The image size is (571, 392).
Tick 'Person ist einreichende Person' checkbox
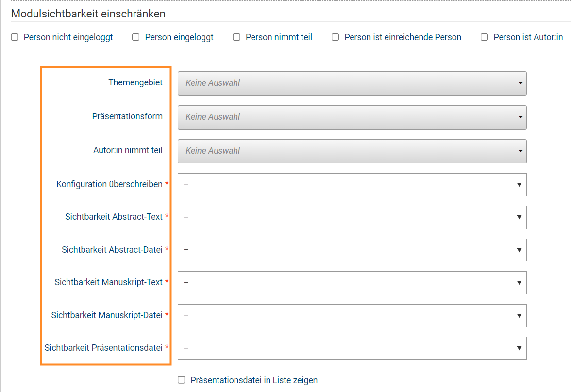point(335,37)
